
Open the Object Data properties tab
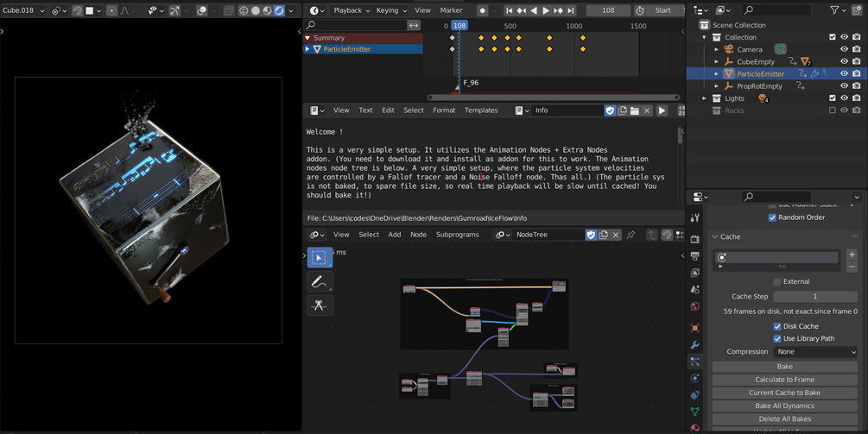tap(695, 412)
